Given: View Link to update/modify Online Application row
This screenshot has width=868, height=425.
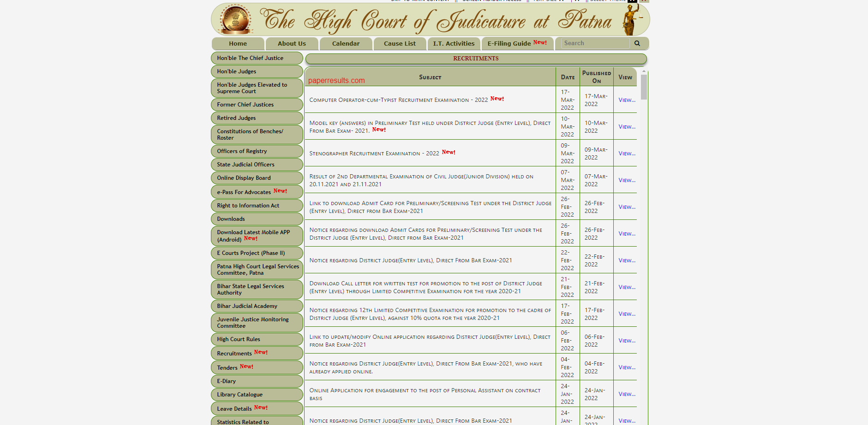Looking at the screenshot, I should (x=627, y=341).
